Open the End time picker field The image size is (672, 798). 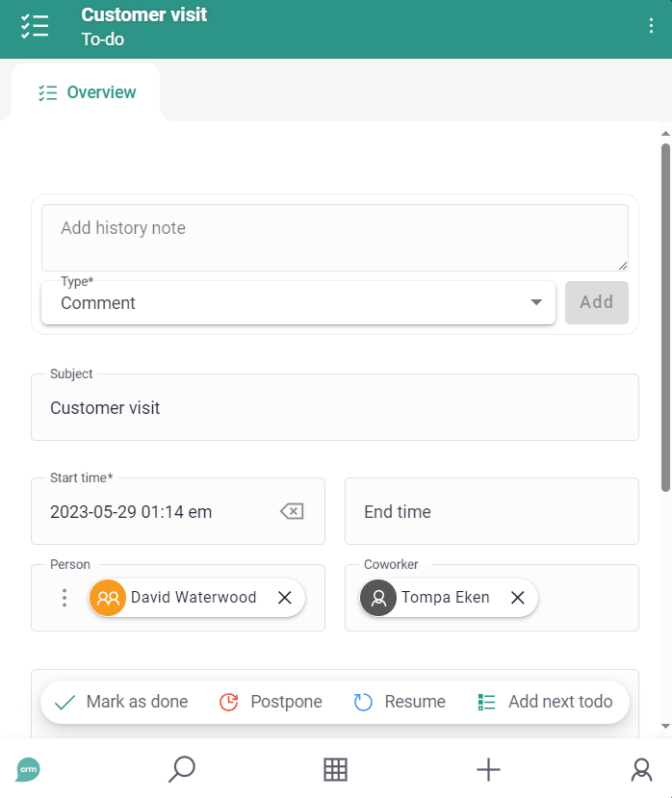(x=492, y=511)
